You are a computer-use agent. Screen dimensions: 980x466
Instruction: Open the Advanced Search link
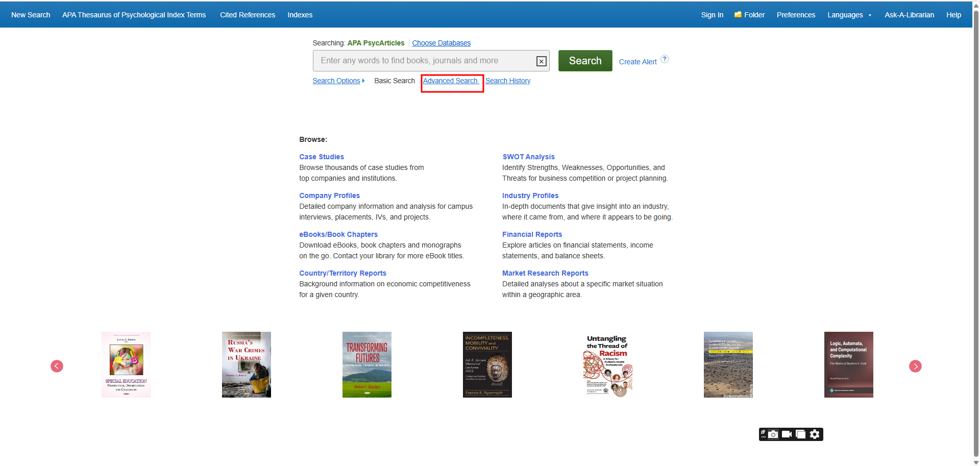450,81
